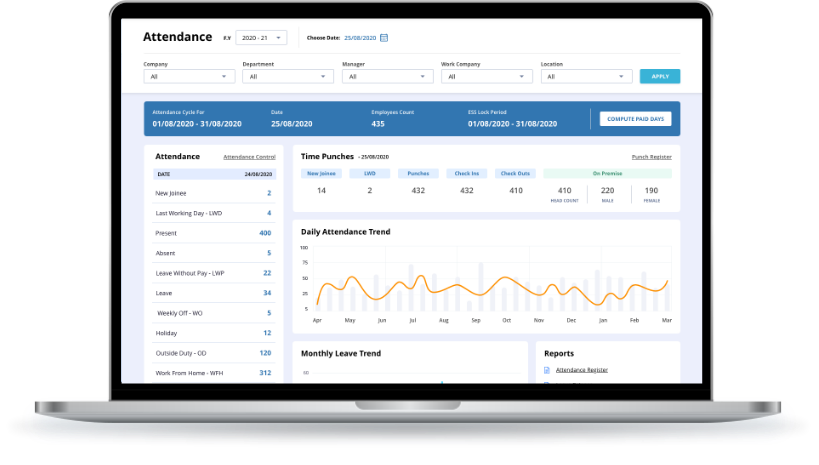Viewport: 819px width, 465px height.
Task: Expand the Manager filter dropdown
Action: coord(388,76)
